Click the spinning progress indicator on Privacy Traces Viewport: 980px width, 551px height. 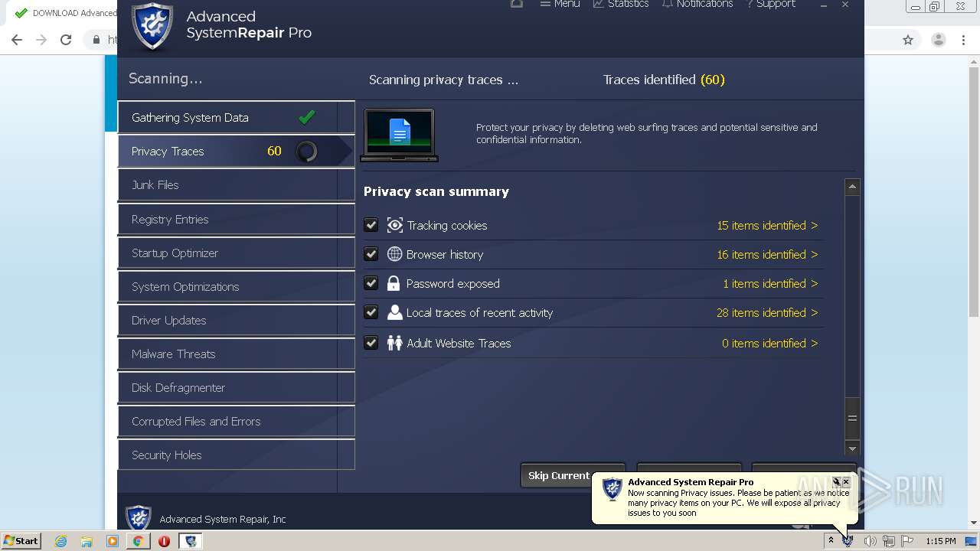pyautogui.click(x=306, y=152)
